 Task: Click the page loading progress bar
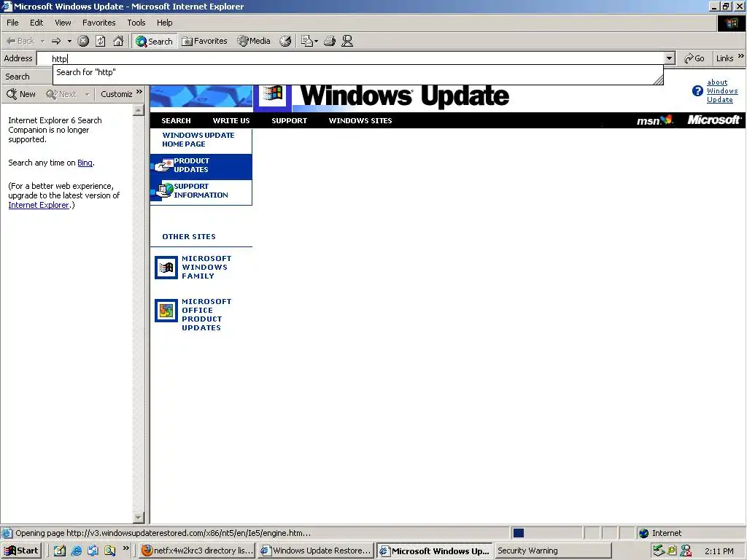(546, 533)
